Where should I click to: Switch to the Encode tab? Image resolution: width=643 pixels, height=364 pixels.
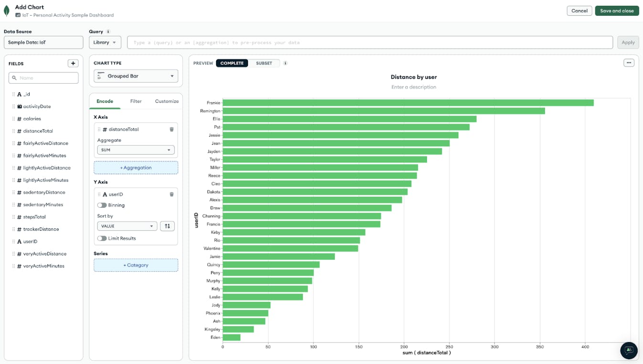tap(105, 101)
